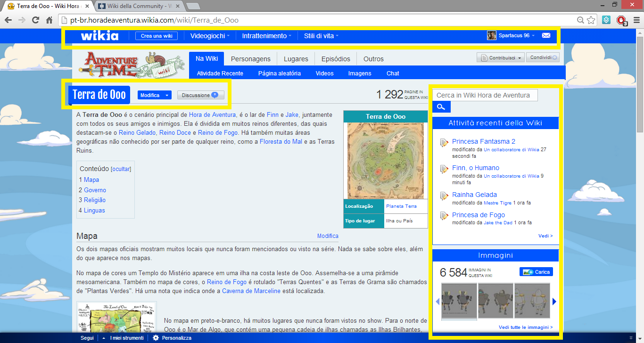The width and height of the screenshot is (644, 343).
Task: Click the Carica upload button
Action: [x=536, y=272]
